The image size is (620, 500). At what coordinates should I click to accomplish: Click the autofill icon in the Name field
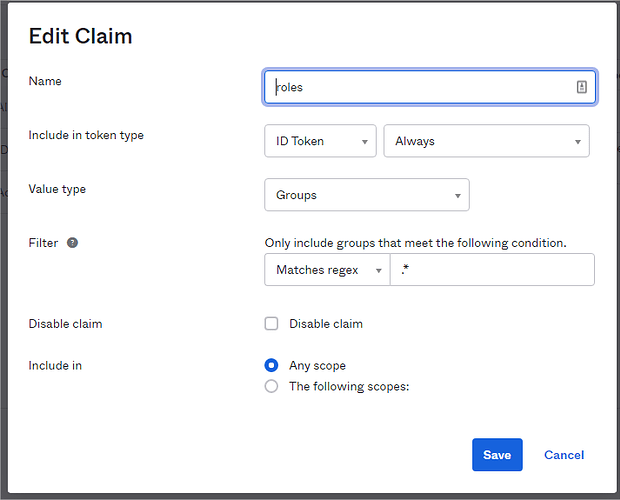(x=582, y=87)
